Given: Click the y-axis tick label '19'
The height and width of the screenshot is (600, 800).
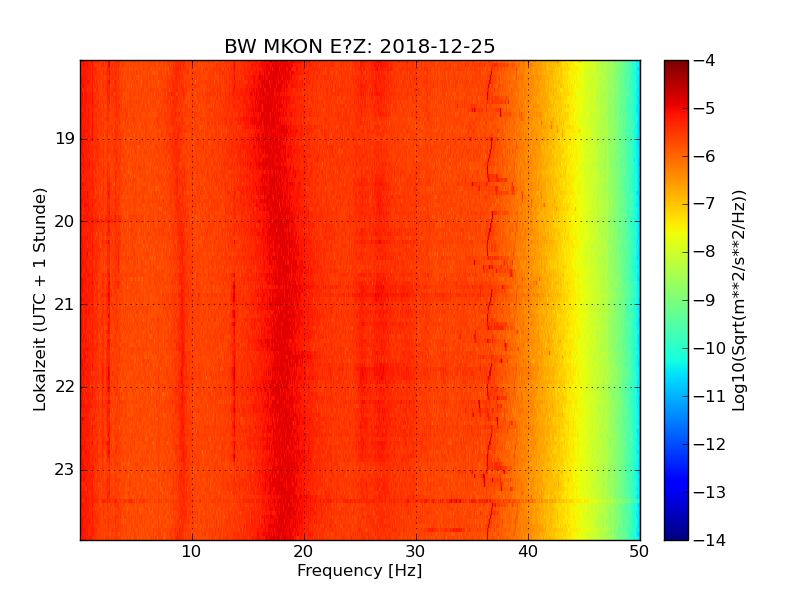Looking at the screenshot, I should pos(65,139).
